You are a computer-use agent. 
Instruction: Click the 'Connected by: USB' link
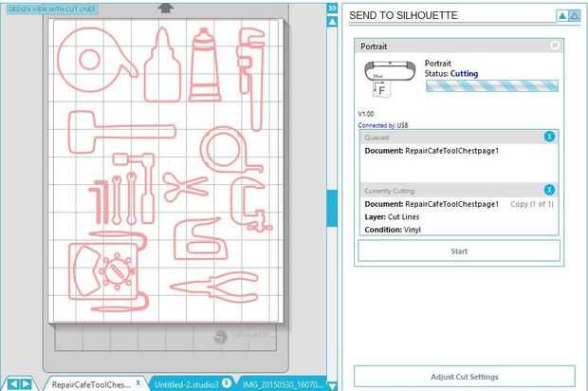coord(383,125)
